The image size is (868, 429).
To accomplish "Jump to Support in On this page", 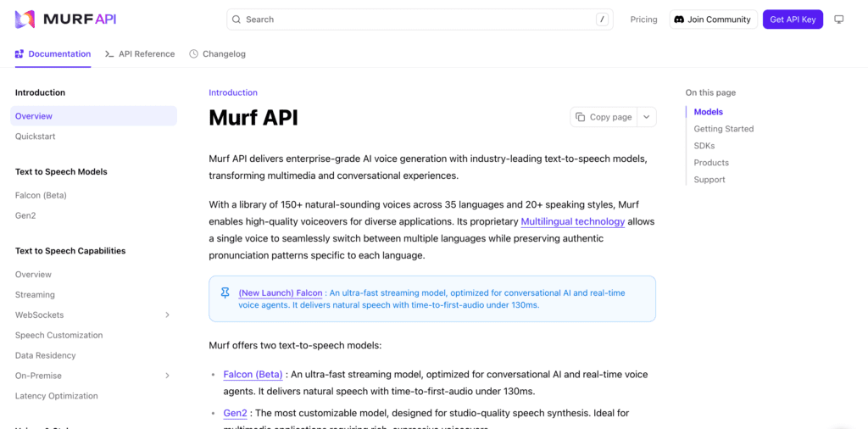I will tap(709, 180).
